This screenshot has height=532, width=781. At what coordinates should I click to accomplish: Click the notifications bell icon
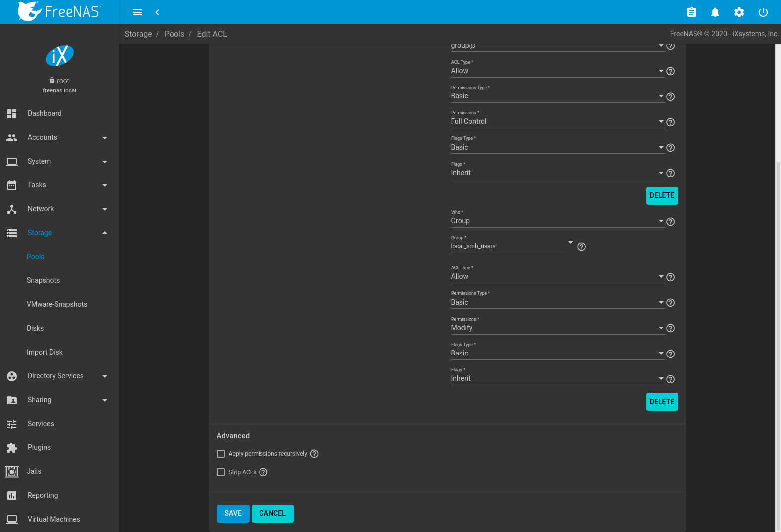click(x=715, y=12)
